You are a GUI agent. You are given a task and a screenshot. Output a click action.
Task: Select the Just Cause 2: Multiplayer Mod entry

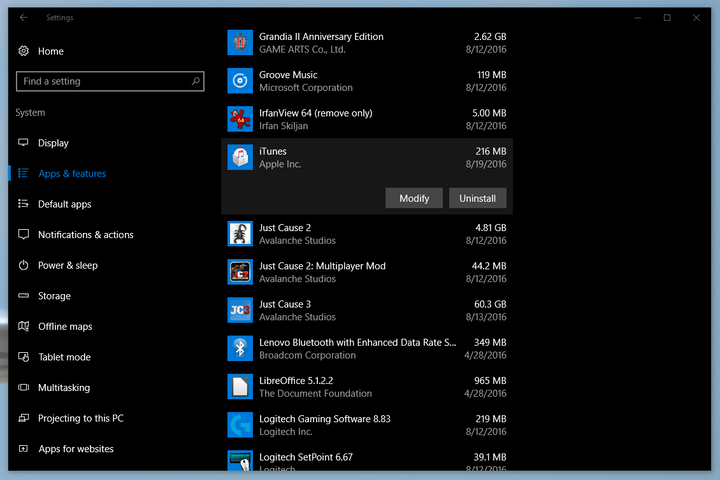[367, 272]
